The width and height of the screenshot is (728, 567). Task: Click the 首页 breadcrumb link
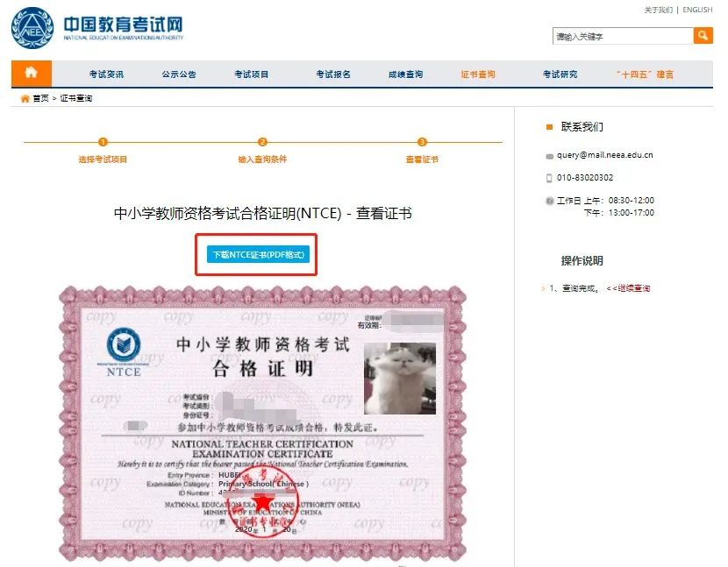tap(40, 98)
